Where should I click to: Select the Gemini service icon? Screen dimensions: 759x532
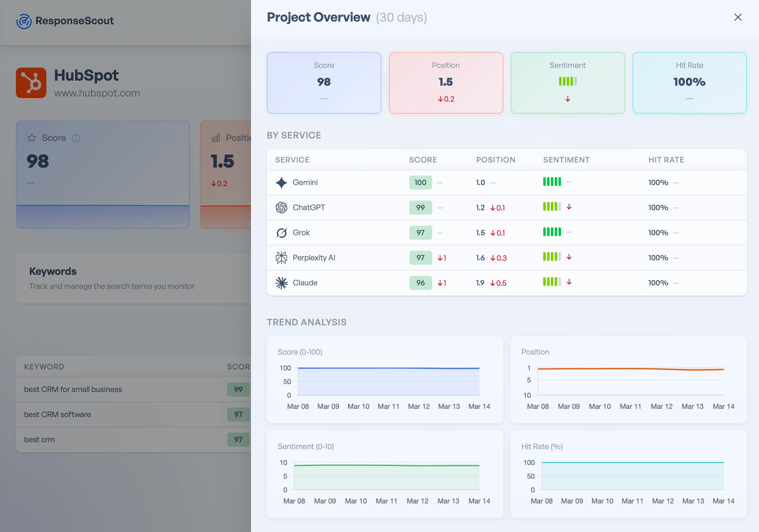(x=281, y=182)
